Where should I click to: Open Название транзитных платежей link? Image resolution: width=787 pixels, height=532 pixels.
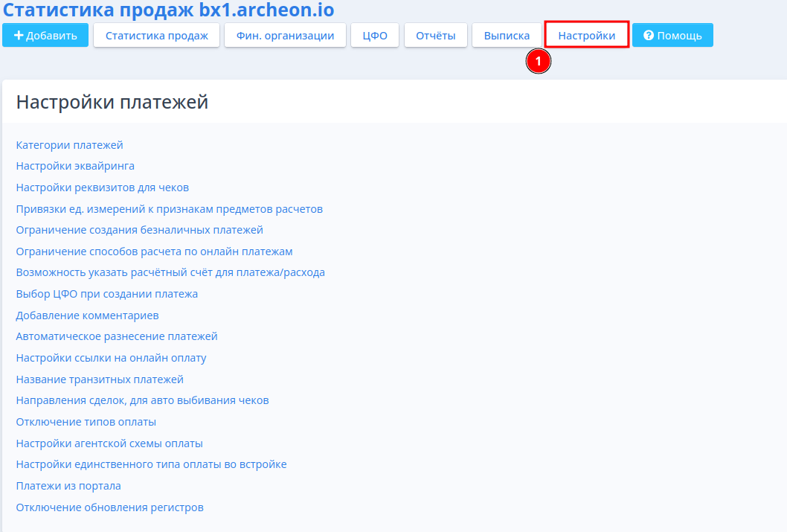click(100, 379)
